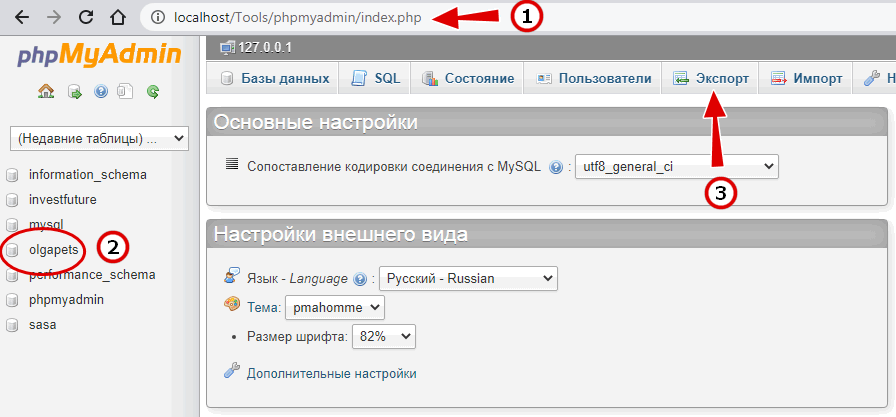Click the list icon before Сопоставление кодировки
The width and height of the screenshot is (896, 417).
231,165
